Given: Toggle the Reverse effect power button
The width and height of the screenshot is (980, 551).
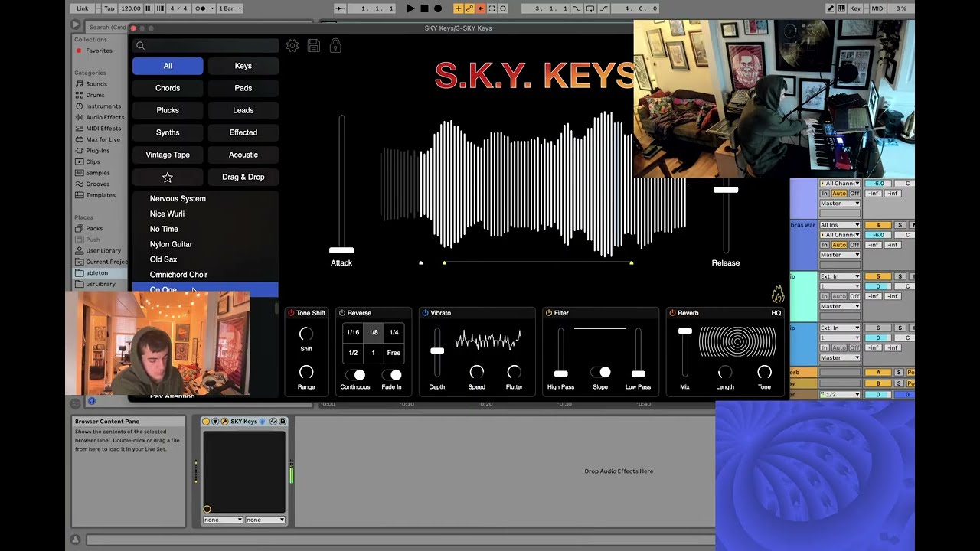Looking at the screenshot, I should coord(342,313).
